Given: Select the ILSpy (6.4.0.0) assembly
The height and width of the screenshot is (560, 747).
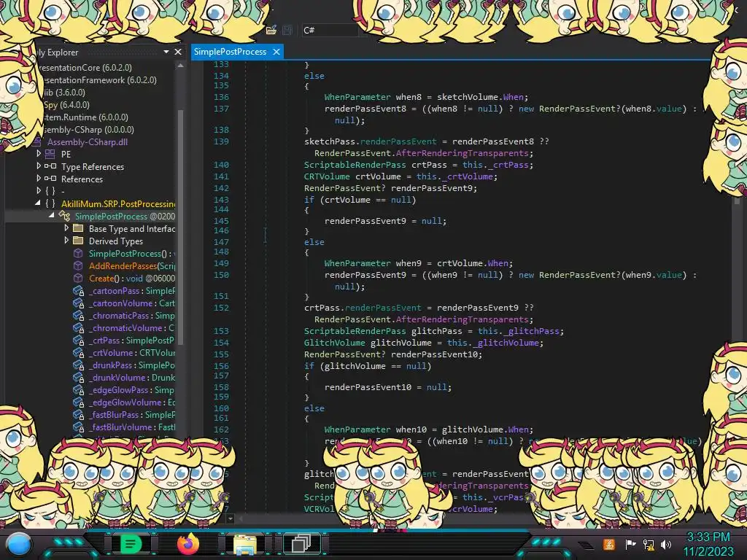Looking at the screenshot, I should point(66,105).
